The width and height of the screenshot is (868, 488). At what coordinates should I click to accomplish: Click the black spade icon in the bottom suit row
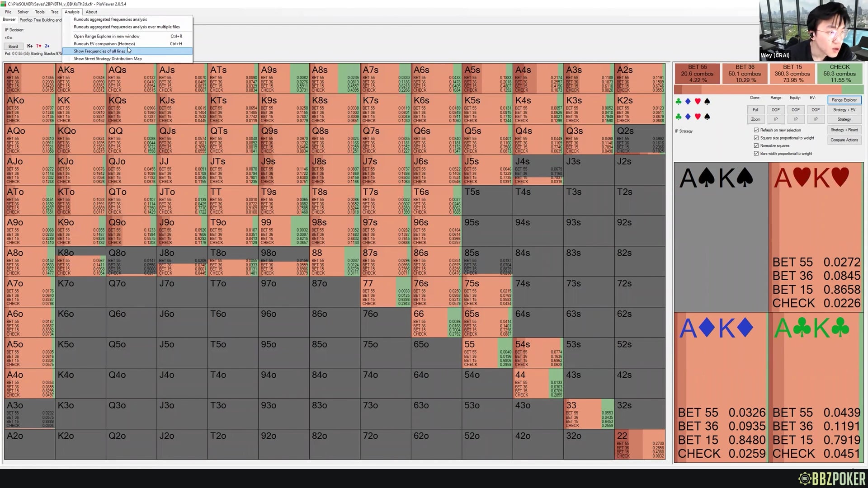707,117
